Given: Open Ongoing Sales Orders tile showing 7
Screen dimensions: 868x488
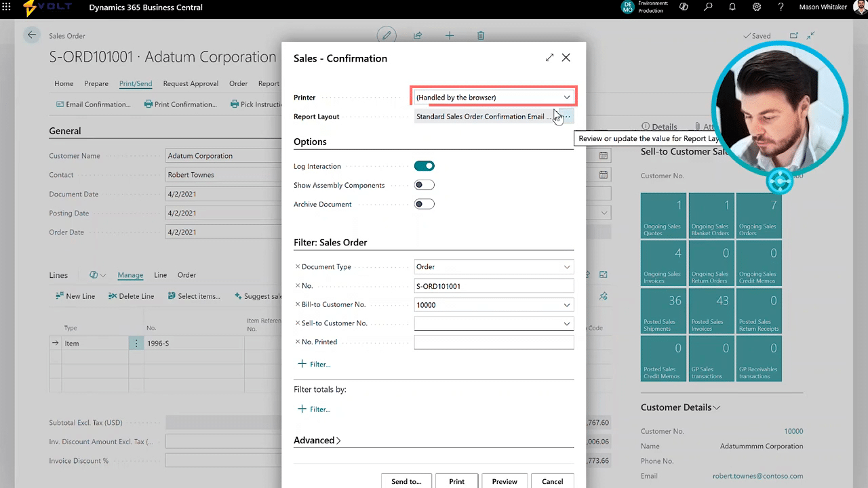Looking at the screenshot, I should [759, 216].
